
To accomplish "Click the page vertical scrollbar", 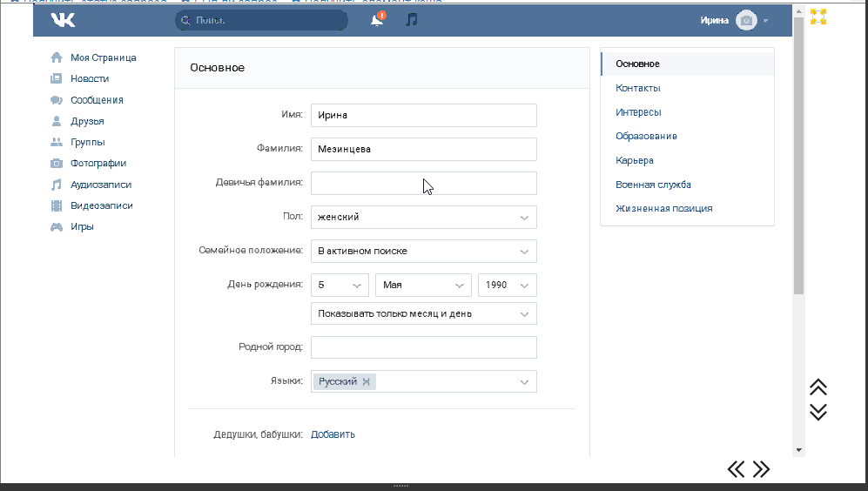I will [x=798, y=174].
